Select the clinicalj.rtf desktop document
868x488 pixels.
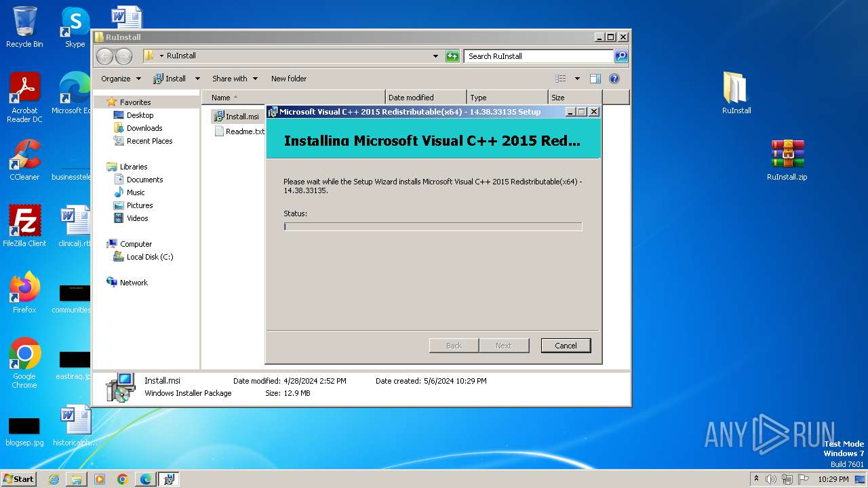click(x=75, y=226)
